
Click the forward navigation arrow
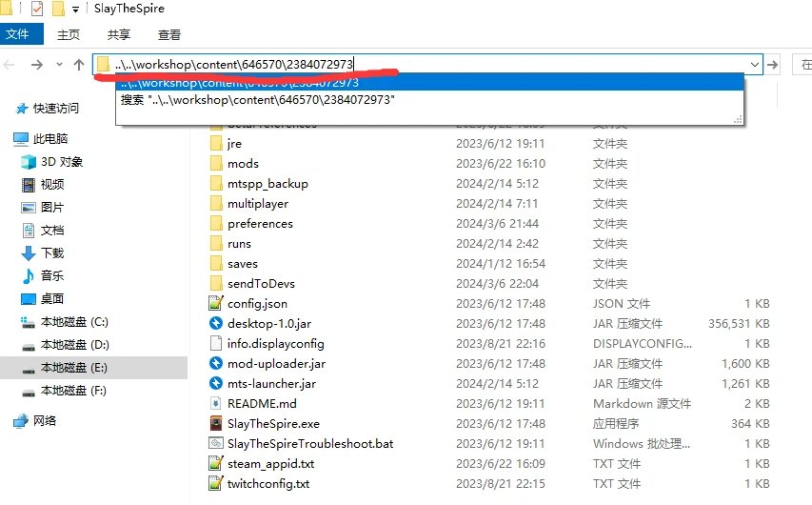pyautogui.click(x=37, y=65)
